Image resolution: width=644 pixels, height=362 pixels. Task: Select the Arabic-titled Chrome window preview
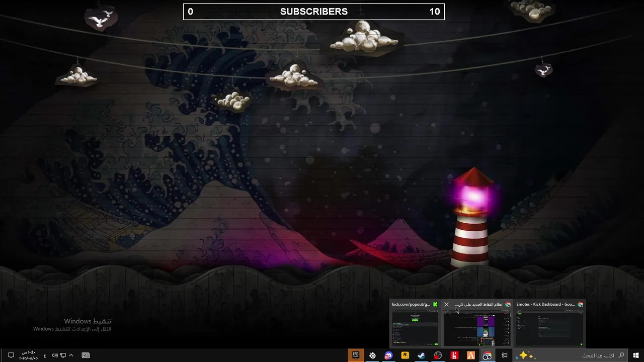477,324
